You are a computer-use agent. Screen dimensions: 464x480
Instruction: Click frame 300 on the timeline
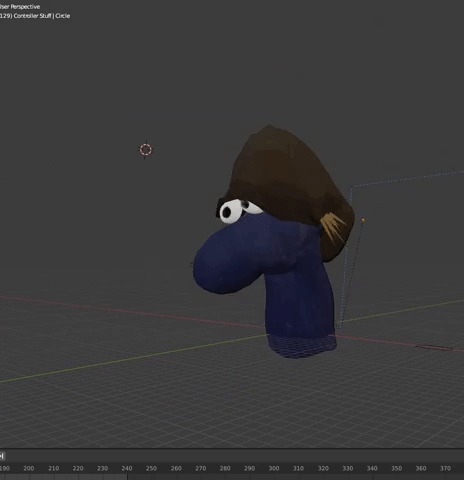pyautogui.click(x=274, y=468)
